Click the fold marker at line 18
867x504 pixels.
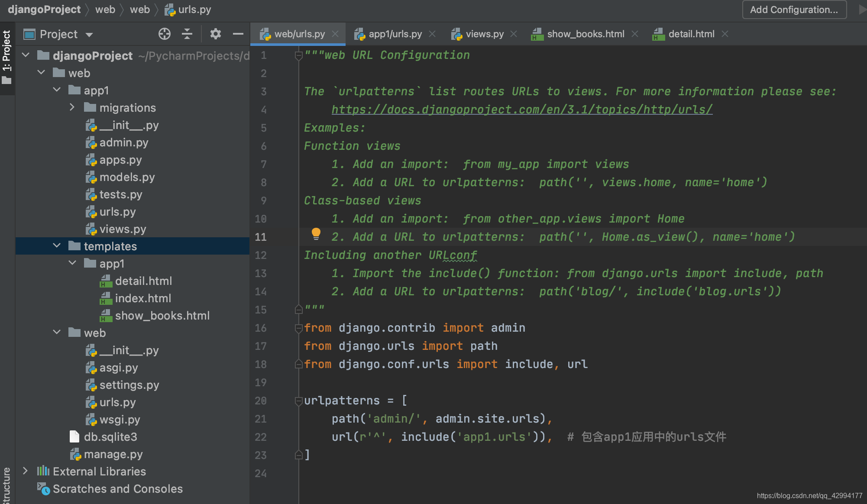pos(298,364)
